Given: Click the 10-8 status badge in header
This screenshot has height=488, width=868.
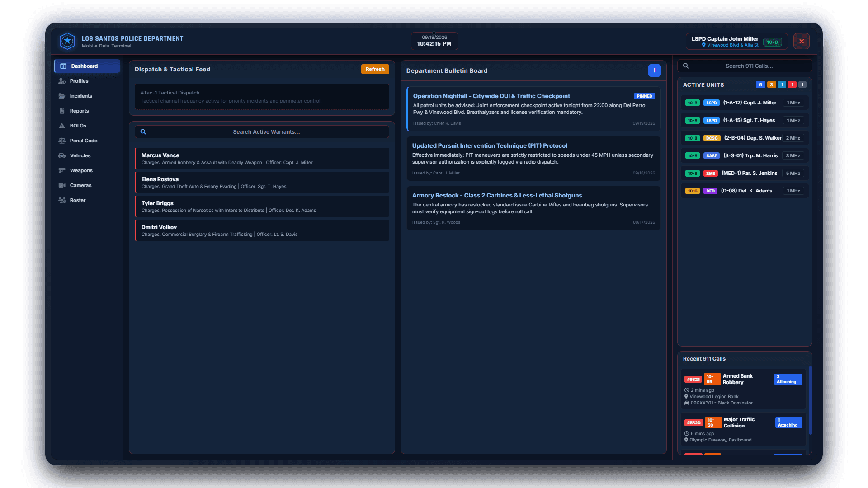Looking at the screenshot, I should (x=772, y=42).
